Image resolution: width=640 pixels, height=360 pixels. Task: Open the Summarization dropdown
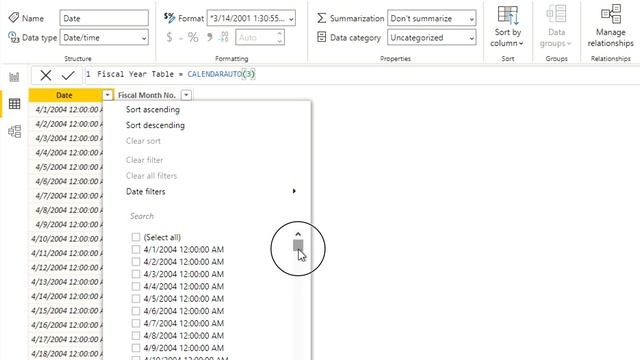coord(471,18)
